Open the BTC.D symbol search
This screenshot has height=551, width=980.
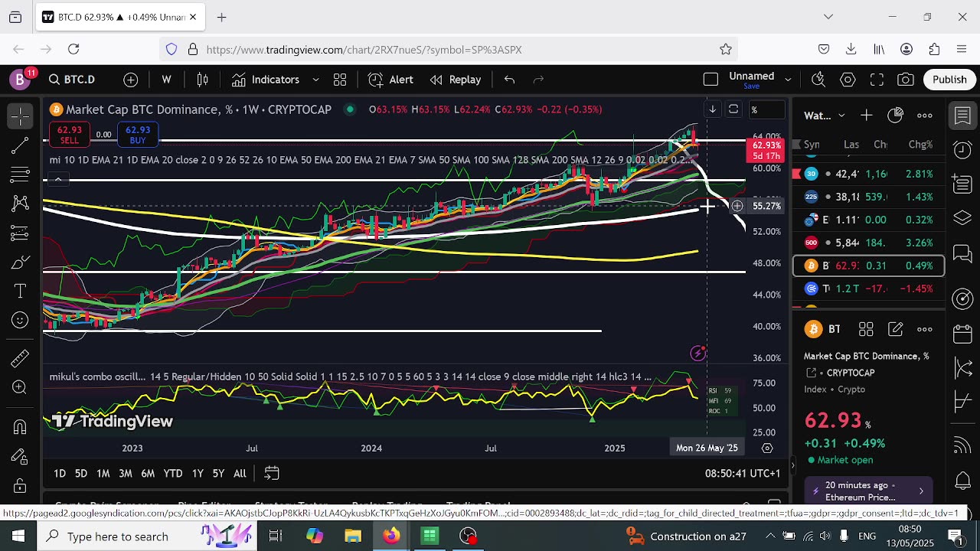72,80
